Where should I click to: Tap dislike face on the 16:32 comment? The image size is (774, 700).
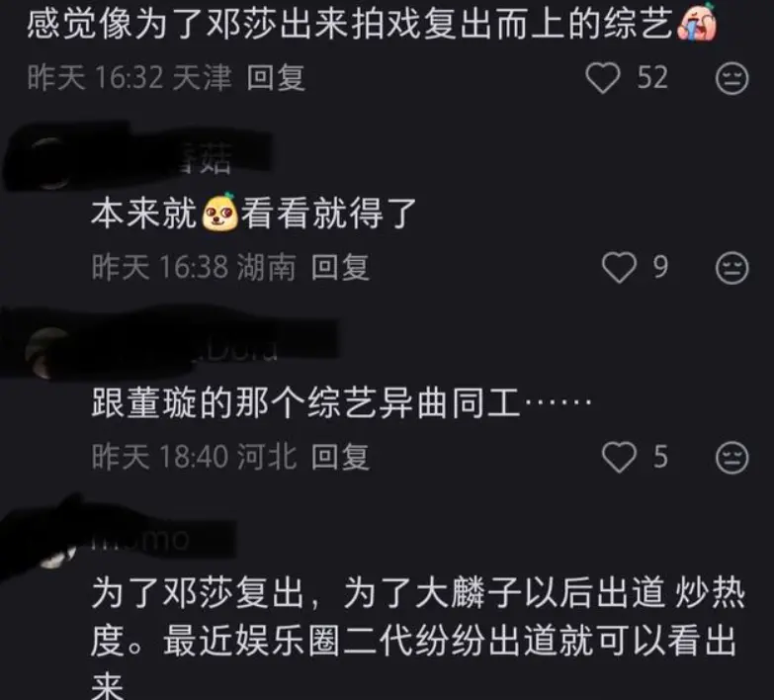click(x=732, y=78)
